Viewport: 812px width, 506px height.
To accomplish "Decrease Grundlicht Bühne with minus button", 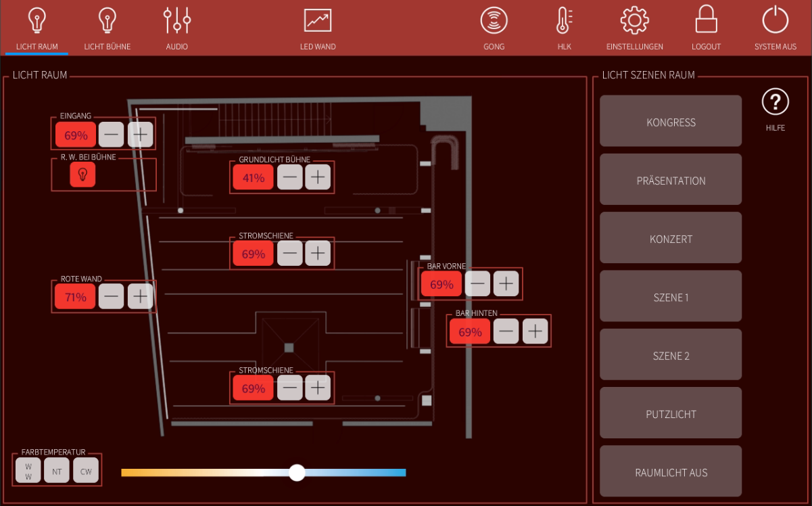I will (x=290, y=178).
